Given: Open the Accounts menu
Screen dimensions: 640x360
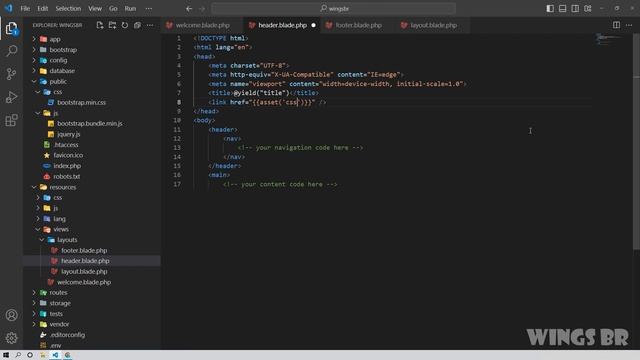Looking at the screenshot, I should (11, 315).
